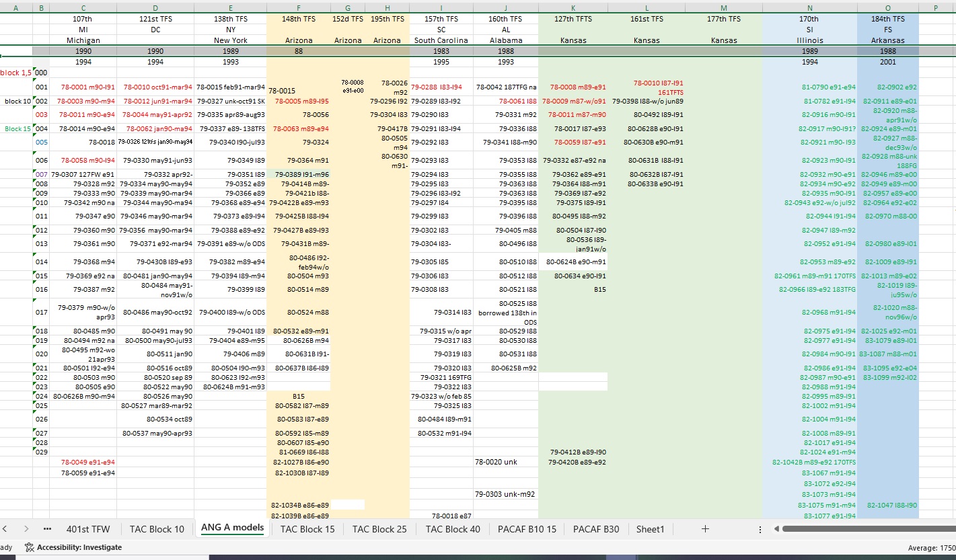Open sheet tab bar options dots
This screenshot has height=560, width=956.
[x=762, y=529]
